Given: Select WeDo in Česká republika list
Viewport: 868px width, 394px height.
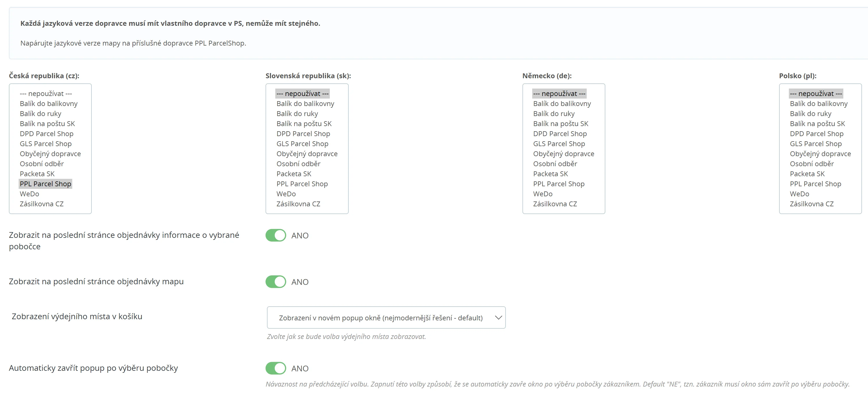Looking at the screenshot, I should pyautogui.click(x=30, y=194).
